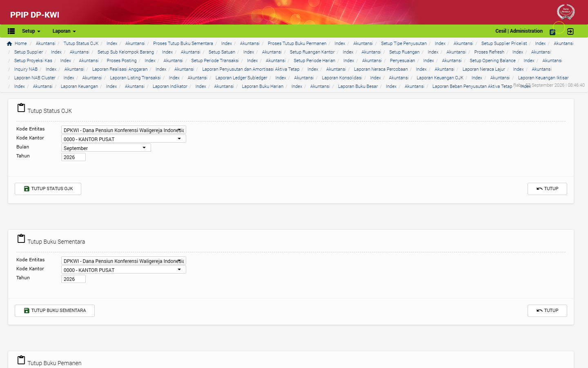Open the Setup Proyeksi Kas link
The height and width of the screenshot is (368, 588).
pos(33,61)
